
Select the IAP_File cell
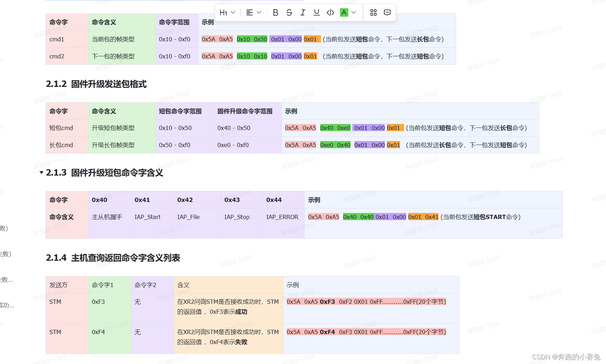click(x=197, y=223)
